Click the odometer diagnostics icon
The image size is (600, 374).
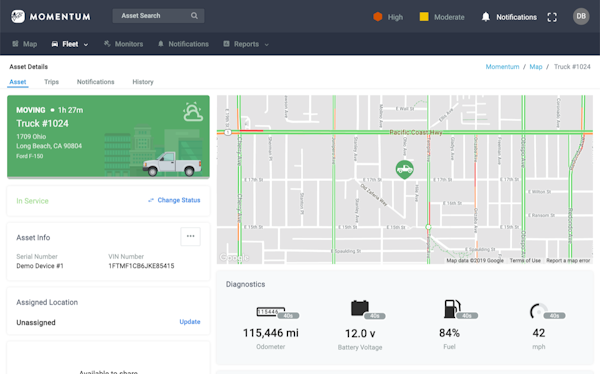pyautogui.click(x=271, y=312)
